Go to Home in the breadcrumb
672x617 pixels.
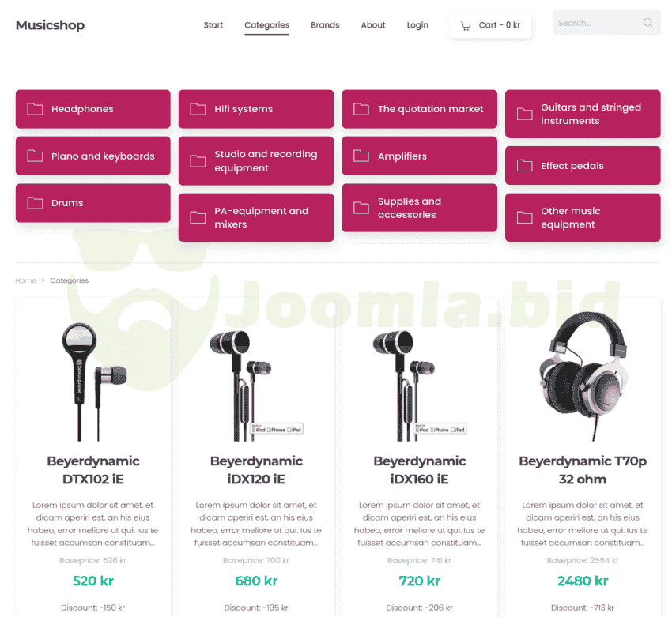[26, 280]
